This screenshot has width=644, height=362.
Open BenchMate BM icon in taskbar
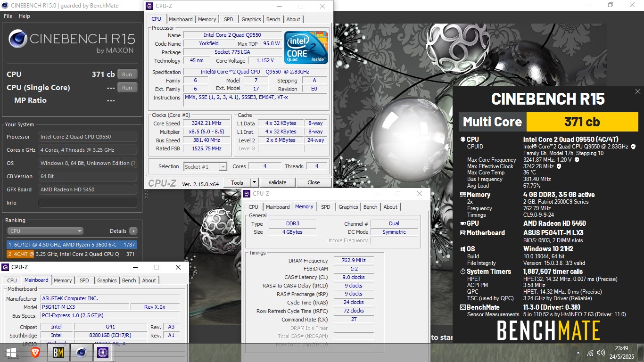58,353
